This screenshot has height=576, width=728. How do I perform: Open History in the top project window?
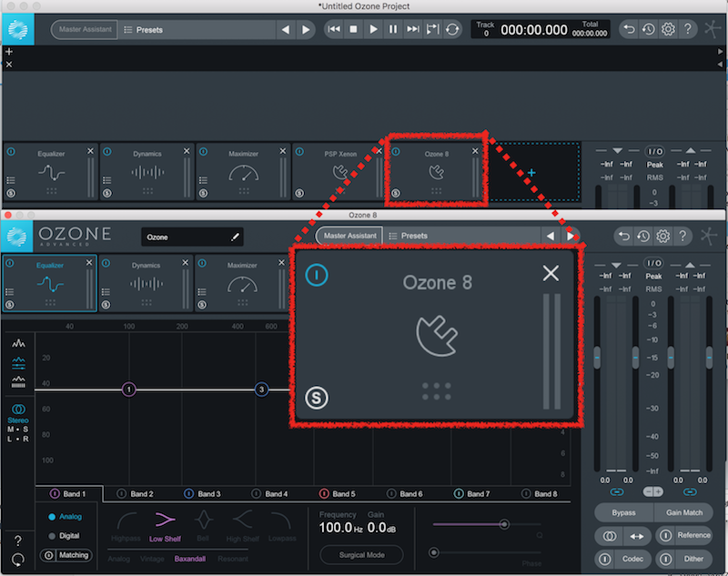tap(649, 29)
